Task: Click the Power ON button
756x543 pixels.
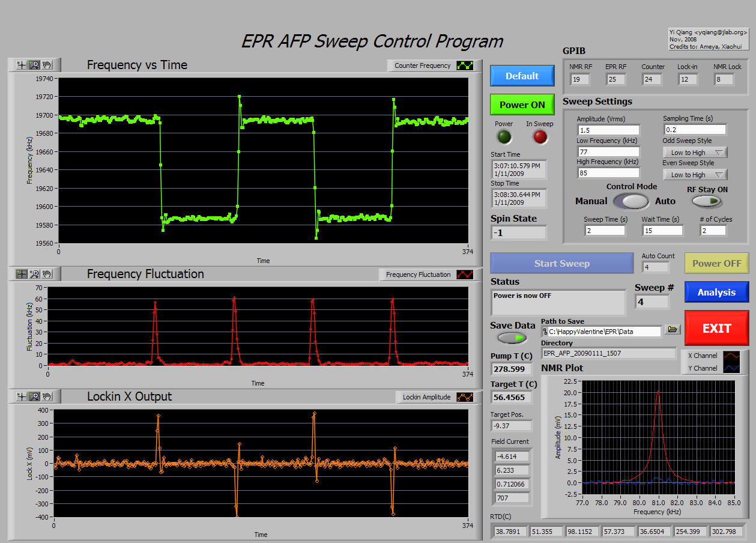Action: [x=522, y=105]
